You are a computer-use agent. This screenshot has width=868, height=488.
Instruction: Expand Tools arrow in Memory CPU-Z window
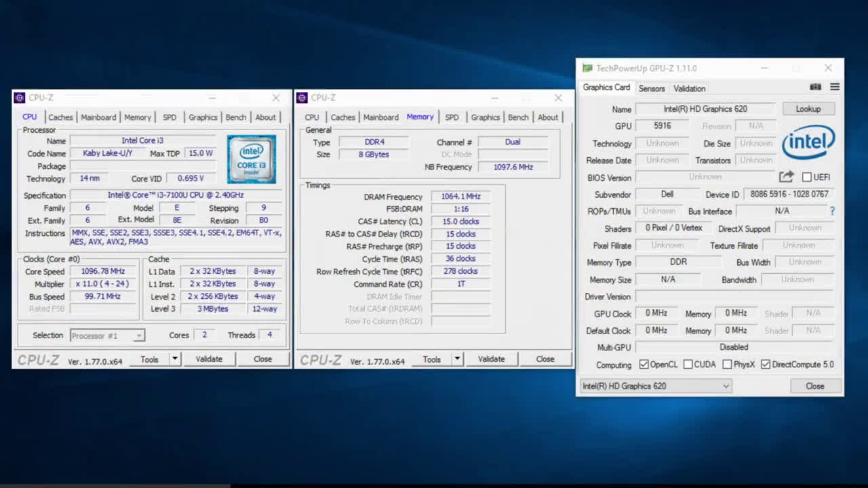click(457, 359)
